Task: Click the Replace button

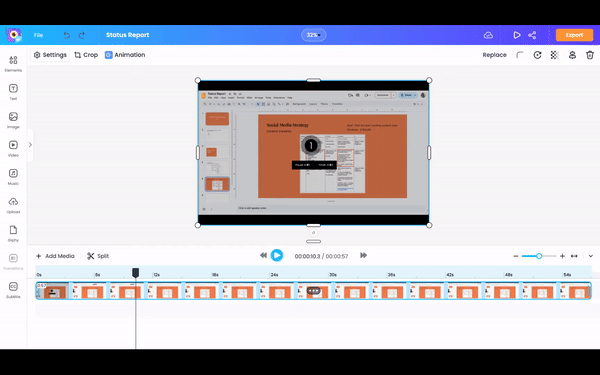Action: pos(494,55)
